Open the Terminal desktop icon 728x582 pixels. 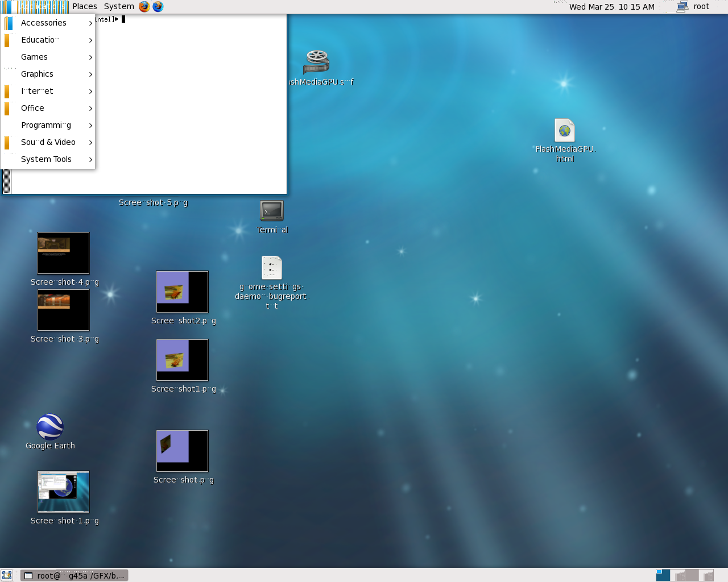[x=272, y=211]
